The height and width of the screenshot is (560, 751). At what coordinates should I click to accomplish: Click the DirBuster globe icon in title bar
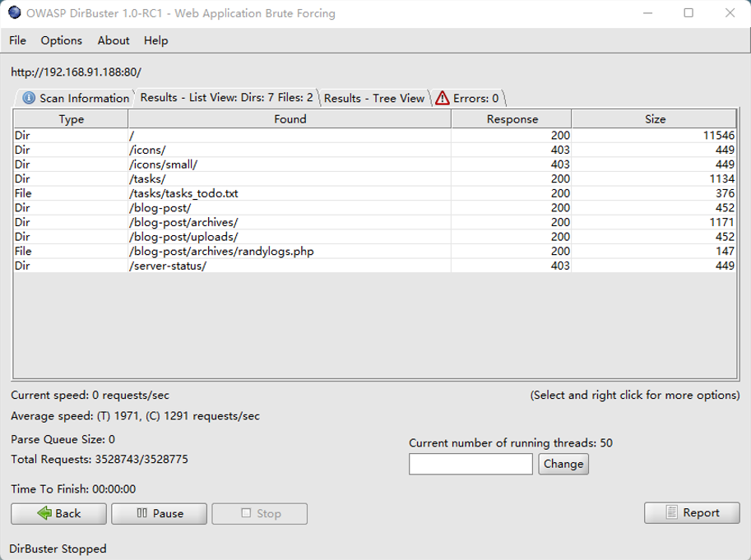coord(15,12)
